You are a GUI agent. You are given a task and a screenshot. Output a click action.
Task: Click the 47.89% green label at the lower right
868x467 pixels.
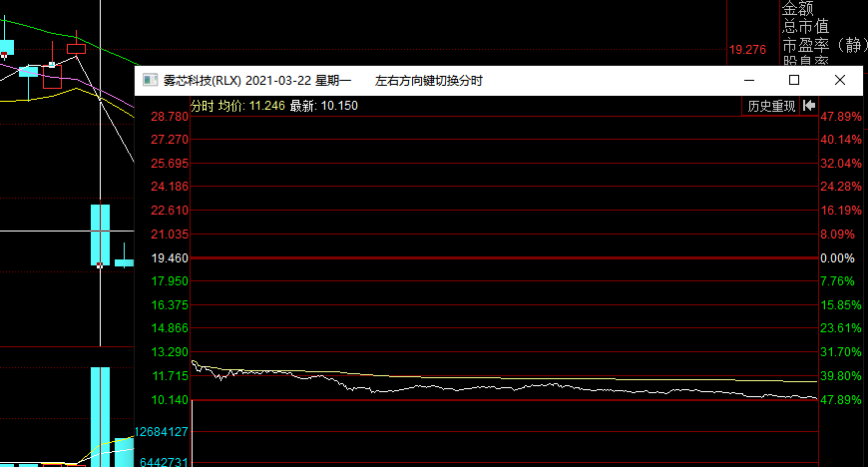[839, 400]
